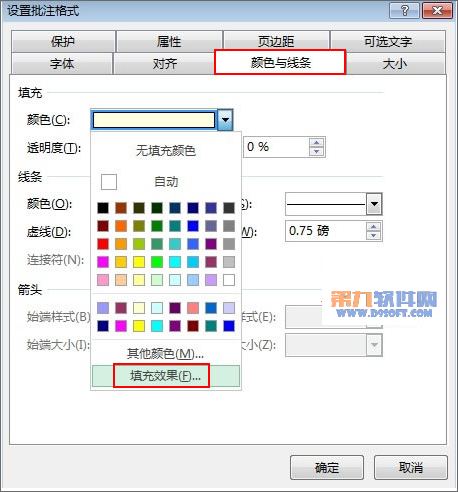This screenshot has width=458, height=492.
Task: Pick the tan swatch in fifth row
Action: pos(121,280)
